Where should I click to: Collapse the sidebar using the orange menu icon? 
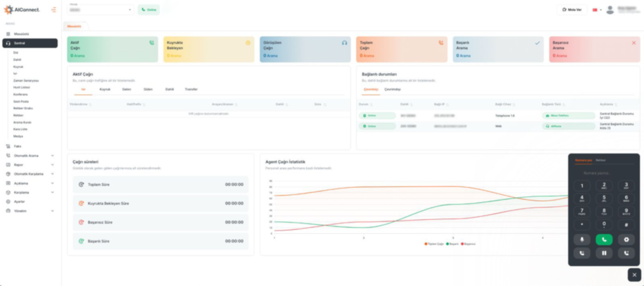[54, 10]
